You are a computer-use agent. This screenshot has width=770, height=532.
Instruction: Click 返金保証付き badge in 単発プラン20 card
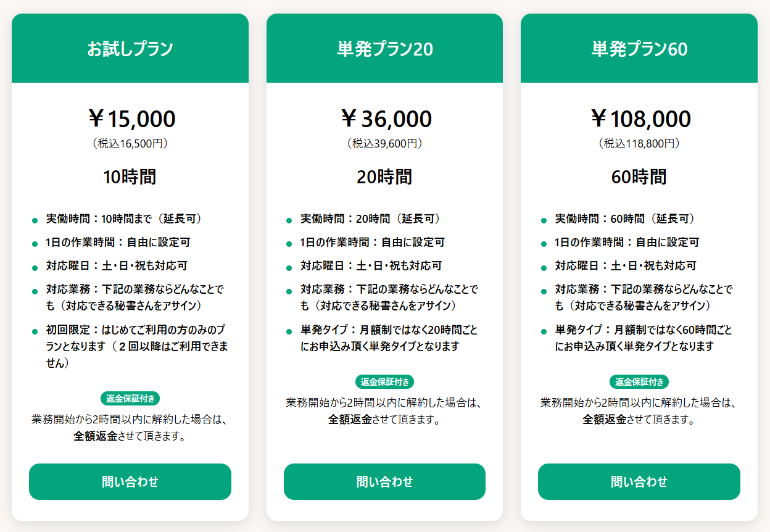pyautogui.click(x=385, y=381)
